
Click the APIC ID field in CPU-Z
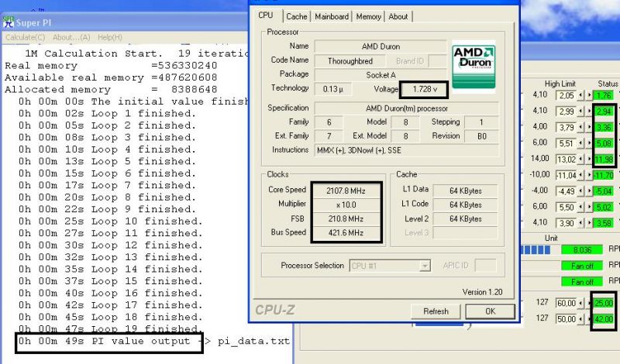(485, 265)
